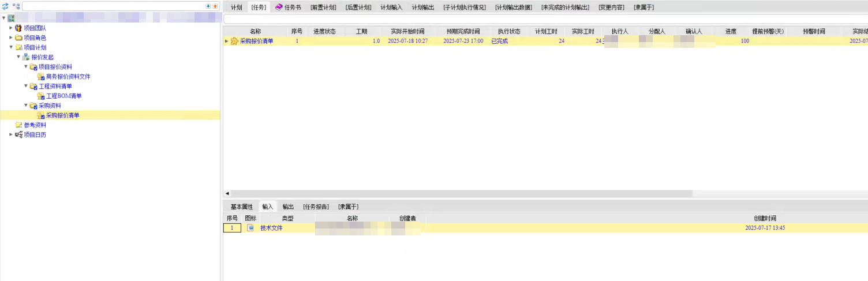Viewport: 868px width, 281px height.
Task: Open the [未完成的计划输出] tab
Action: (566, 8)
